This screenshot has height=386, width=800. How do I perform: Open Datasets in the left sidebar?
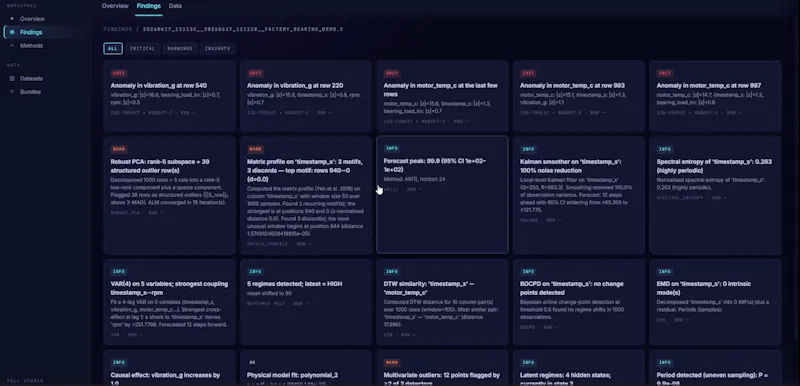point(31,79)
